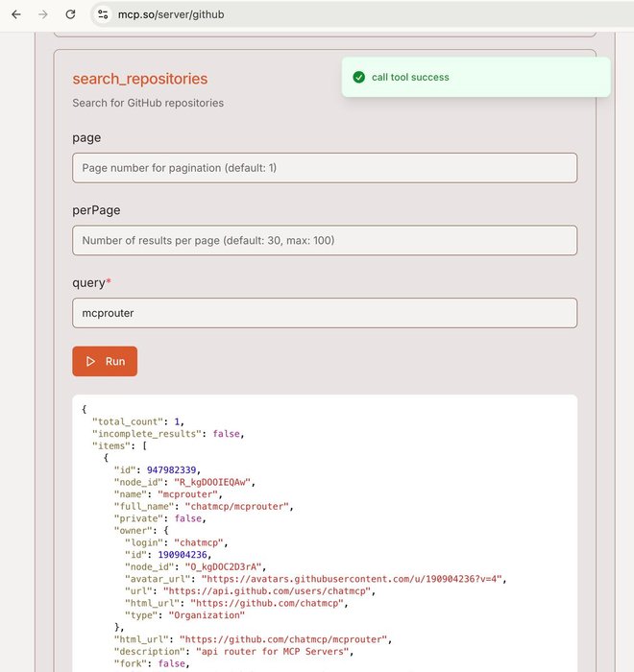Open site information icon in address bar

104,15
